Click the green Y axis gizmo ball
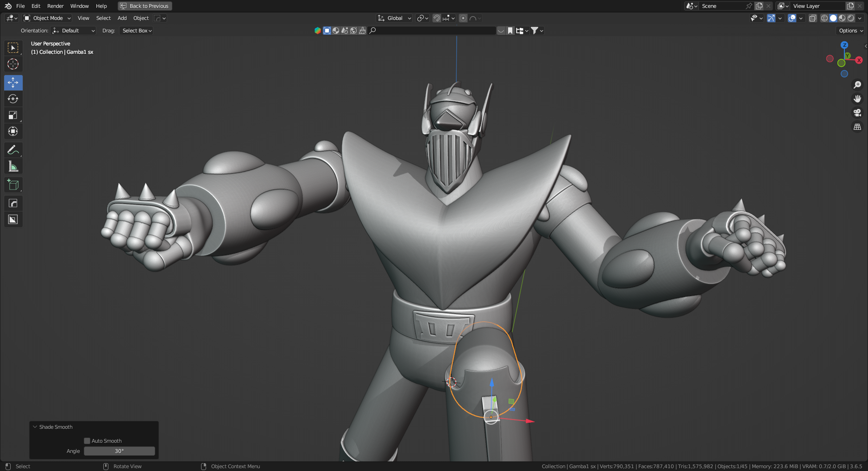The image size is (868, 471). coord(848,56)
